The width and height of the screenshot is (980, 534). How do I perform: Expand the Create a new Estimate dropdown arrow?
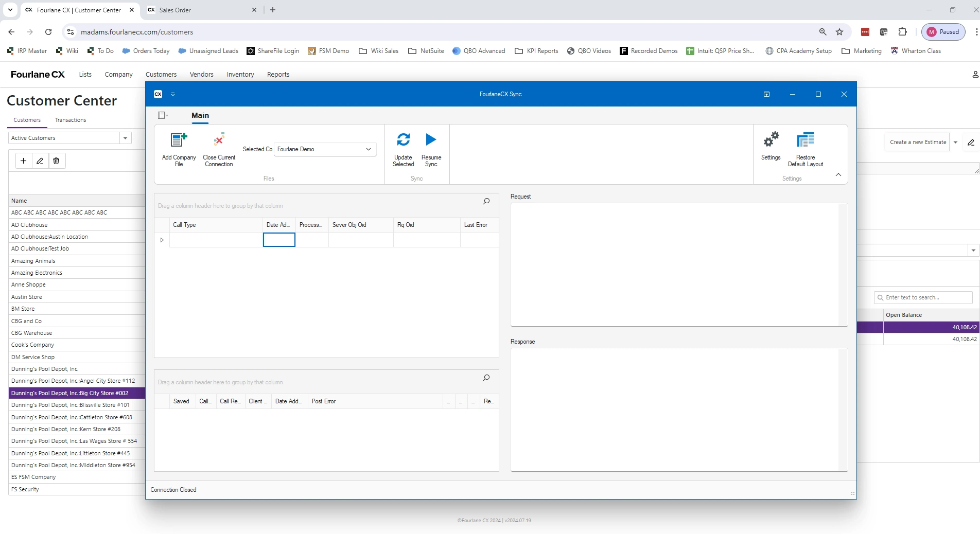(x=955, y=143)
